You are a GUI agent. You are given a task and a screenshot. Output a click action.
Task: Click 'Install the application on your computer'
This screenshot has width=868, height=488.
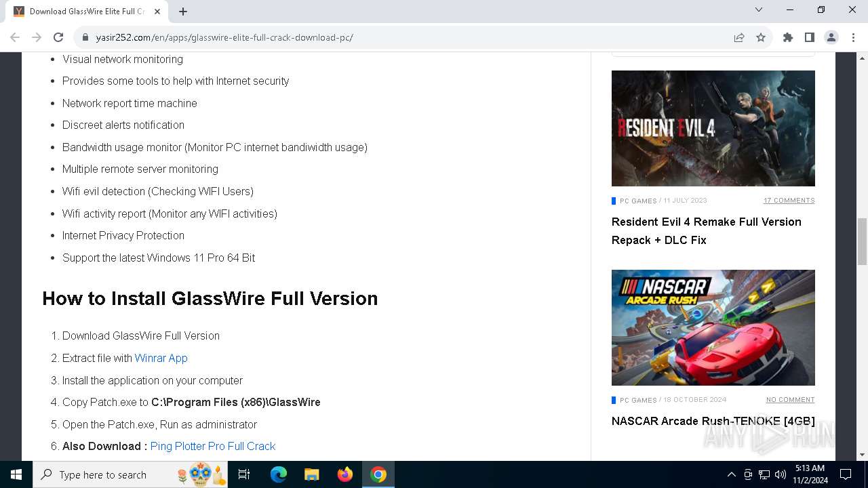point(153,380)
